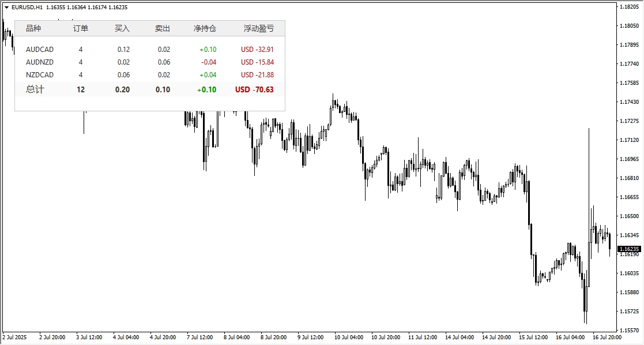Click AUDCAD floating loss USD -32.91

coord(257,50)
